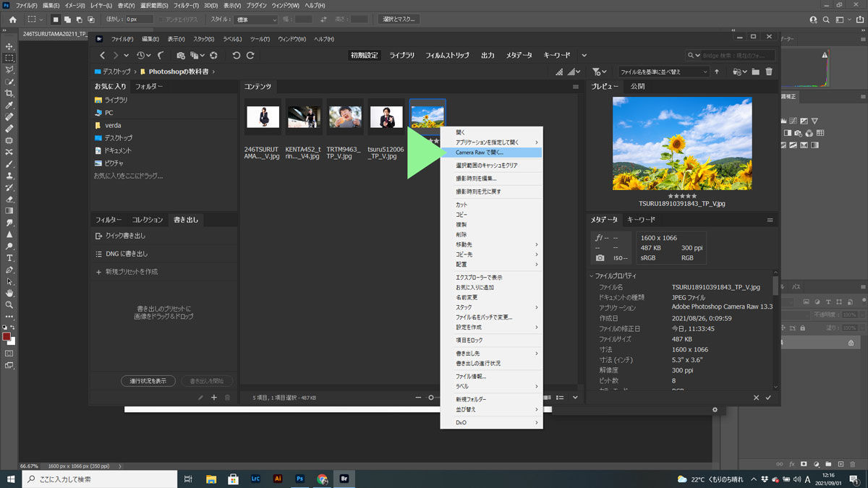Click 選択とマスク button in Photoshop
The height and width of the screenshot is (488, 868).
pos(399,20)
